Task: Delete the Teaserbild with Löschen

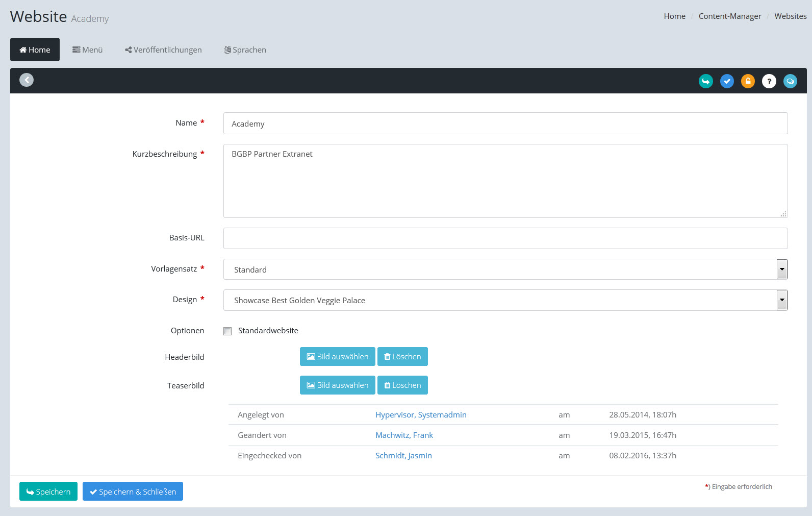Action: click(x=402, y=385)
